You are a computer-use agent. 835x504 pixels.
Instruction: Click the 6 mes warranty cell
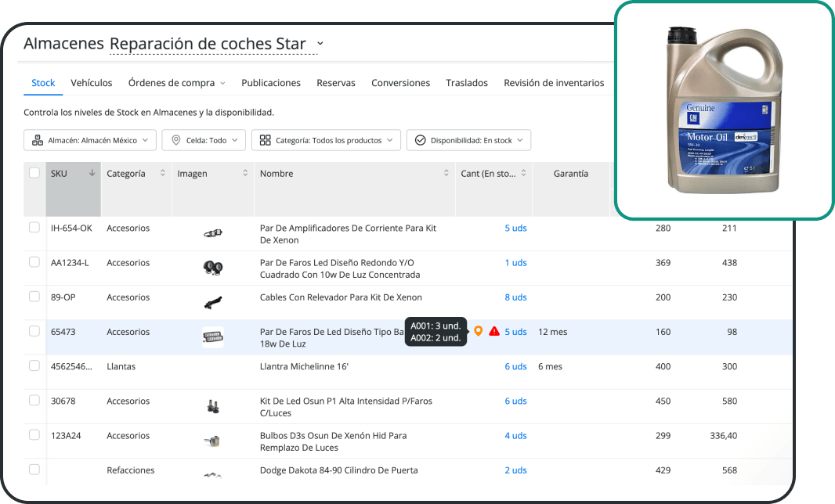pos(550,366)
